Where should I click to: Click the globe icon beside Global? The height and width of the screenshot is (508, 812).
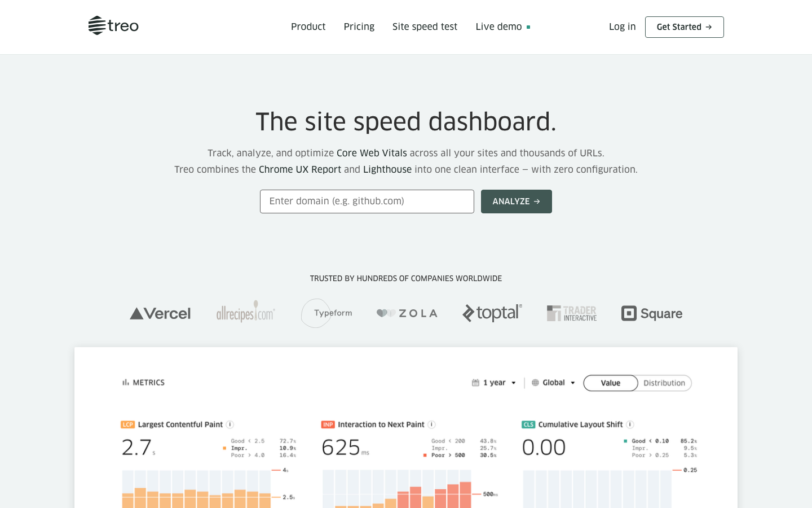[x=535, y=383]
